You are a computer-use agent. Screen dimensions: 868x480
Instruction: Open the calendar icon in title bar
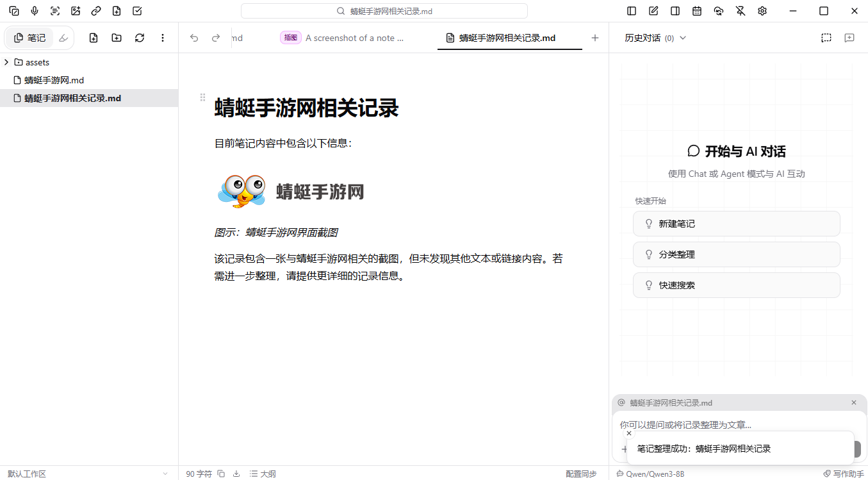(697, 11)
